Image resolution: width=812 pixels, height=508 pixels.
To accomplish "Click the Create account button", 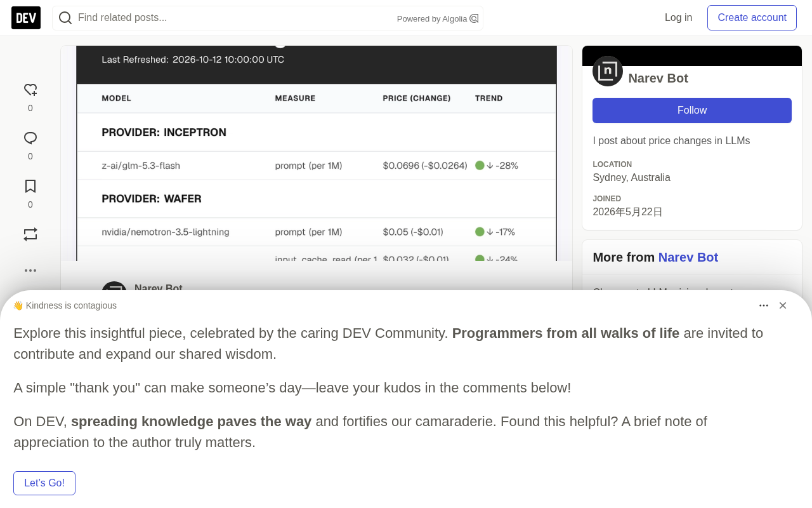I will pos(752,18).
